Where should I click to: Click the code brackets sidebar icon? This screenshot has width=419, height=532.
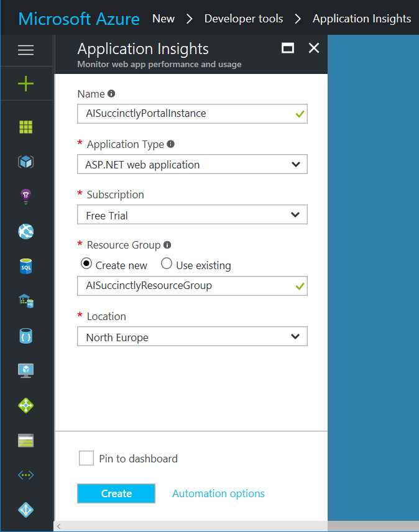click(x=27, y=474)
